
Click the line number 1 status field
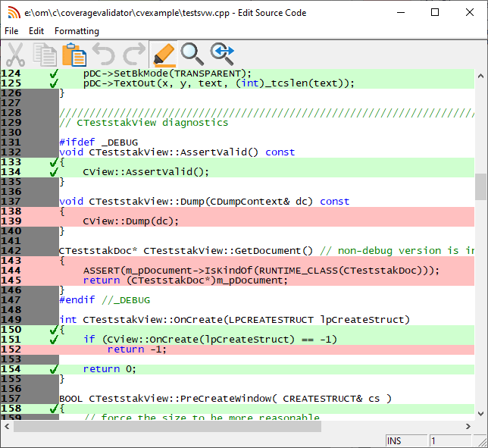pos(450,441)
